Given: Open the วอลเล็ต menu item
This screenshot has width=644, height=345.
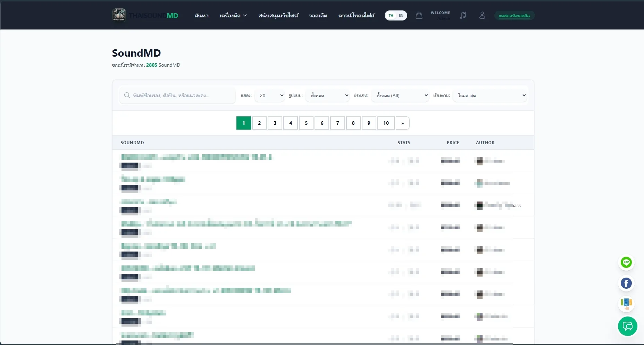Looking at the screenshot, I should [x=318, y=15].
